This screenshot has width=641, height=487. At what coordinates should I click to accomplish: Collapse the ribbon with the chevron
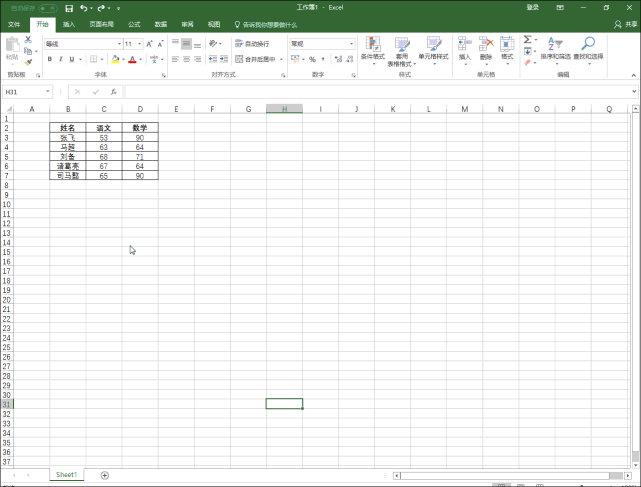click(x=634, y=75)
